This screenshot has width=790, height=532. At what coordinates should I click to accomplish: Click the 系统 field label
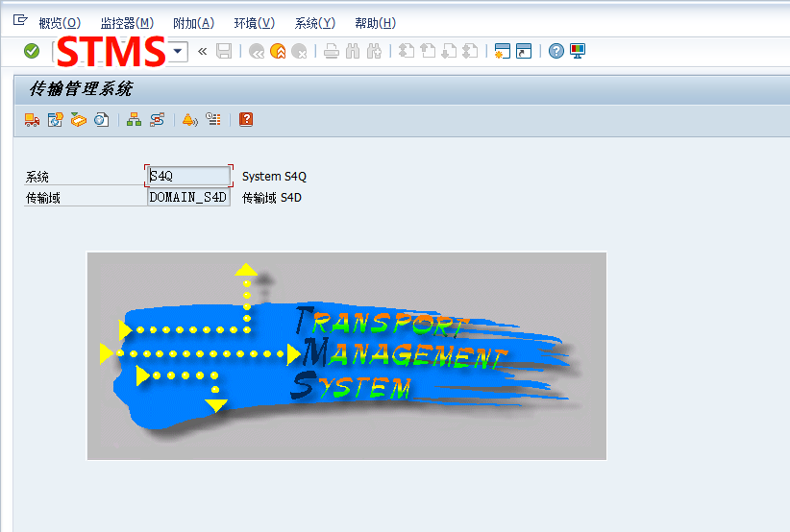pos(37,177)
